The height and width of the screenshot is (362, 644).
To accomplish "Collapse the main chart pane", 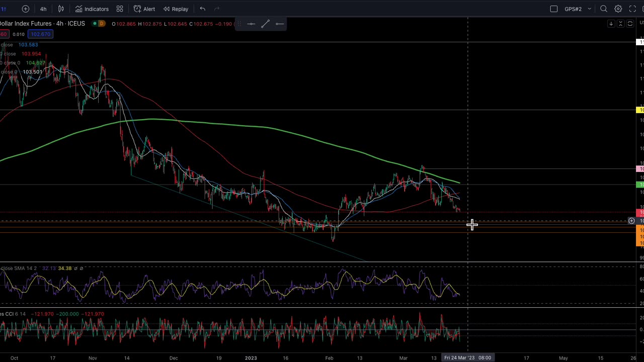I will (620, 24).
